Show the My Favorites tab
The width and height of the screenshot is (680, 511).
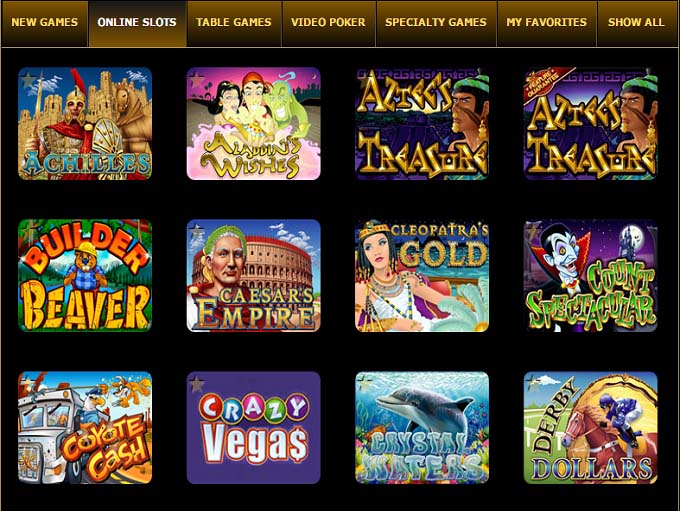547,23
